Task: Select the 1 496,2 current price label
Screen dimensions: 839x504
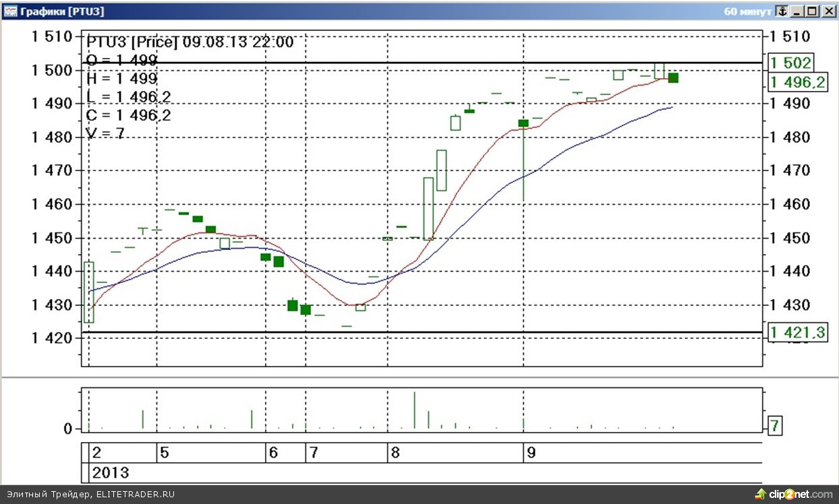Action: (798, 82)
